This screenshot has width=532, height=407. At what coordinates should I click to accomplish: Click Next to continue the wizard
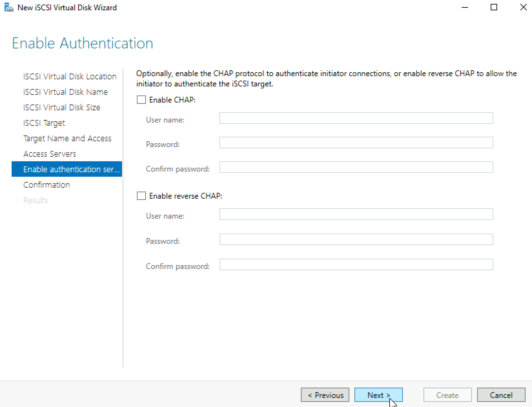[x=379, y=395]
